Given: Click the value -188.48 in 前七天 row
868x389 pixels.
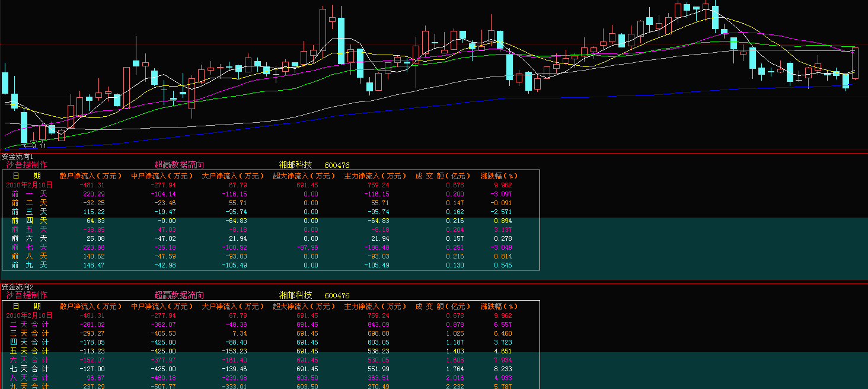Looking at the screenshot, I should (376, 247).
